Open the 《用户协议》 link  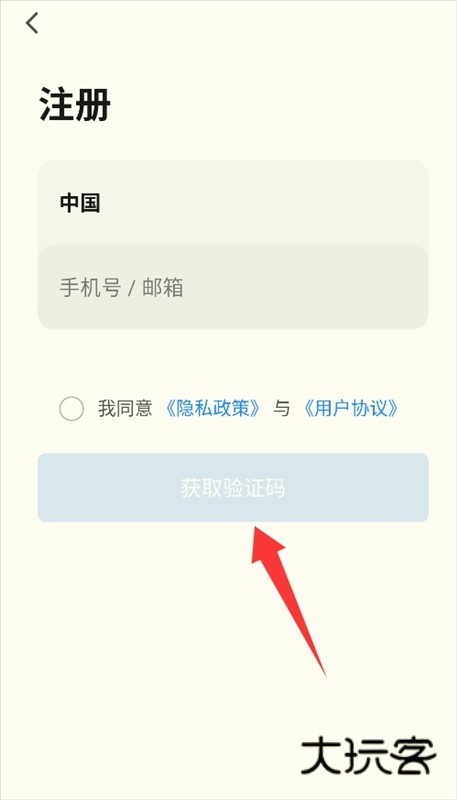350,408
